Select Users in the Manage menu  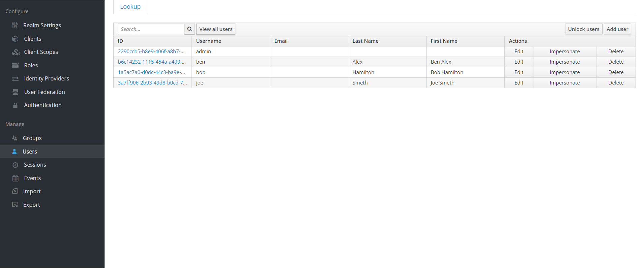pyautogui.click(x=30, y=151)
